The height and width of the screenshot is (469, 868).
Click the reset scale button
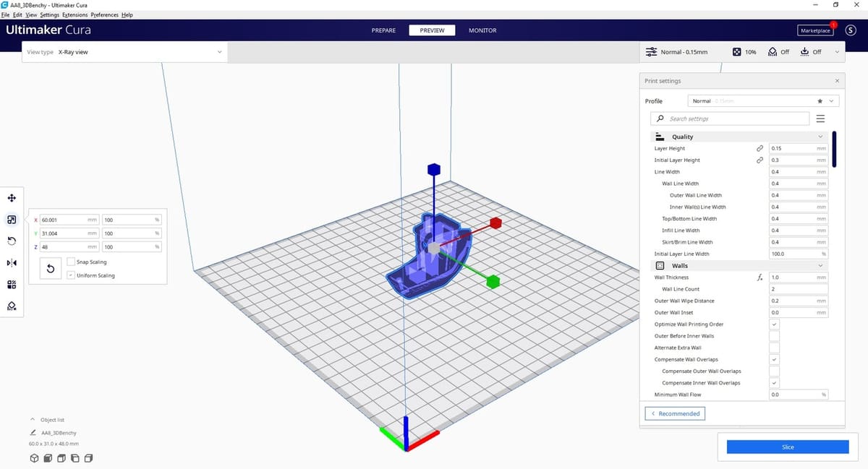coord(51,269)
